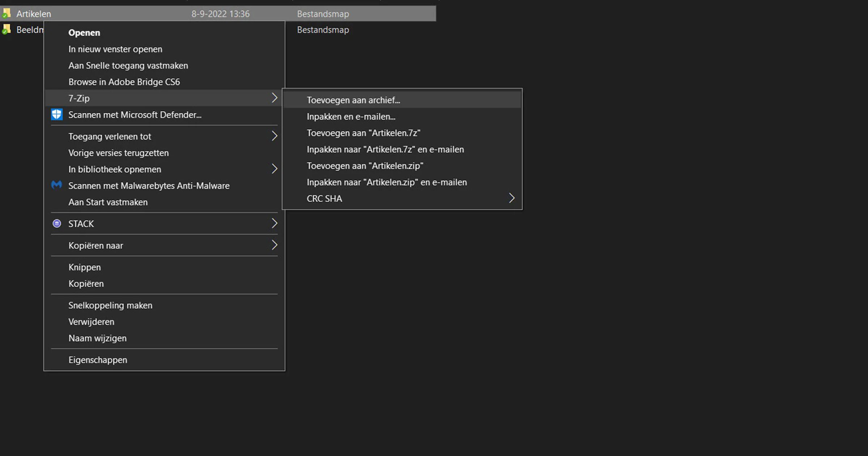The width and height of the screenshot is (868, 456).
Task: Select Naam wijzigen
Action: tap(164, 338)
